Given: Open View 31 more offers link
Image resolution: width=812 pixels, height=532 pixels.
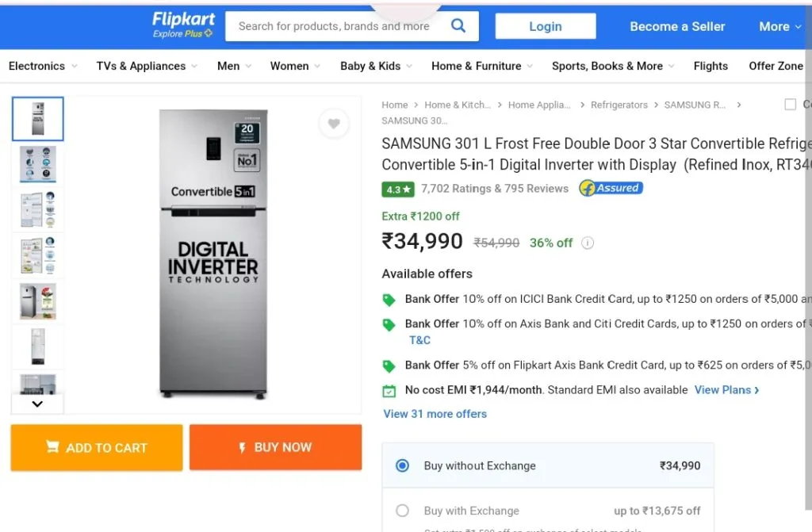Looking at the screenshot, I should point(435,414).
